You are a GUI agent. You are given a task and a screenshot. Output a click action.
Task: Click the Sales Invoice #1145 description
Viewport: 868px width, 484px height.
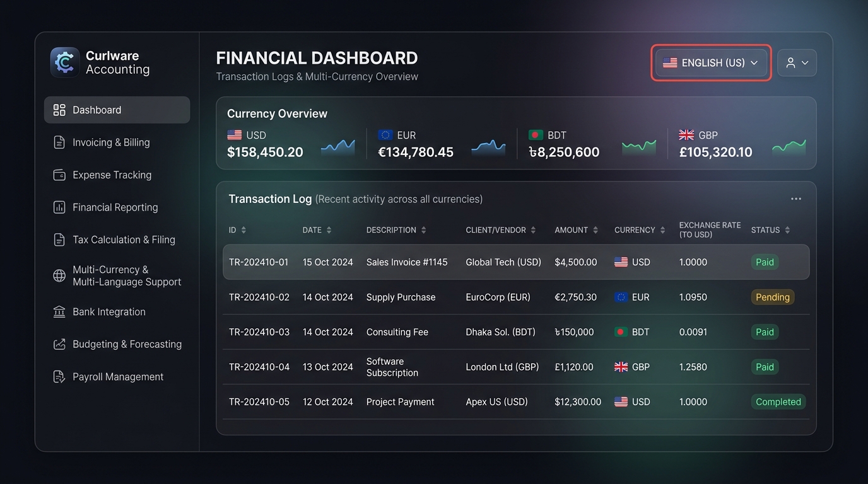tap(407, 262)
